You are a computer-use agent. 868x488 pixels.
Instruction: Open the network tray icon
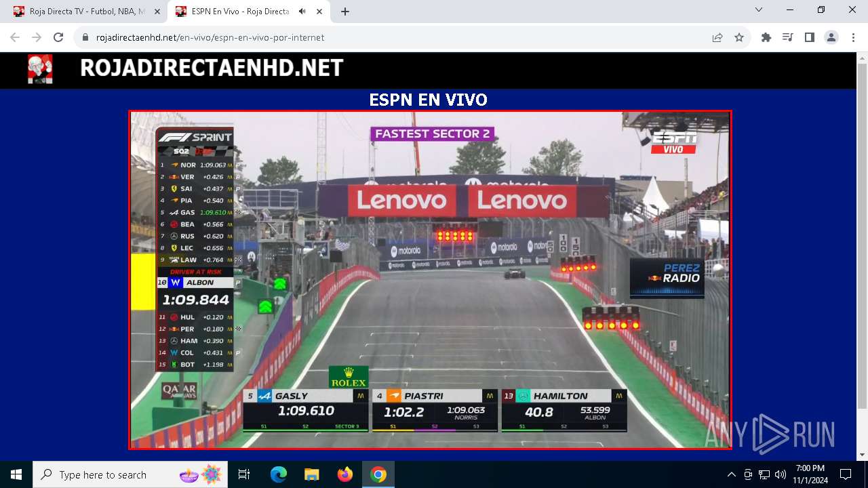(764, 474)
